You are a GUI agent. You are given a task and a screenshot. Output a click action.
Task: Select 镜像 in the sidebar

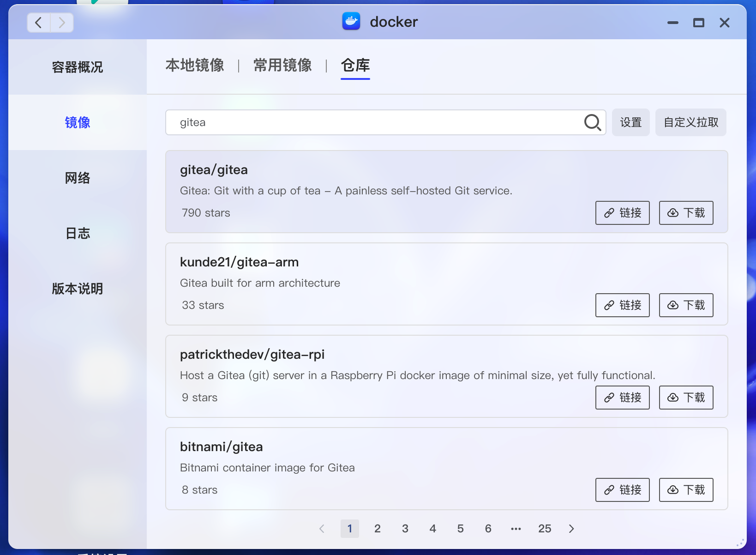pos(78,122)
